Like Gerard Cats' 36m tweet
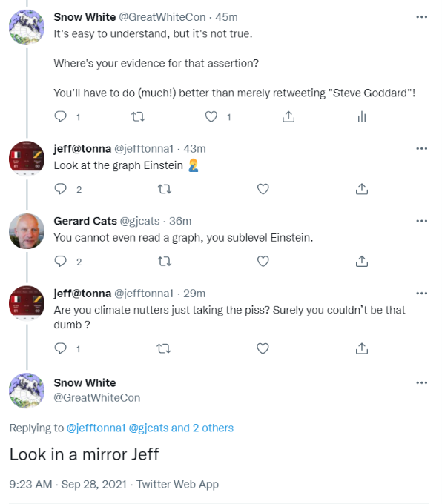Viewport: 442px width, 504px height. click(x=263, y=262)
